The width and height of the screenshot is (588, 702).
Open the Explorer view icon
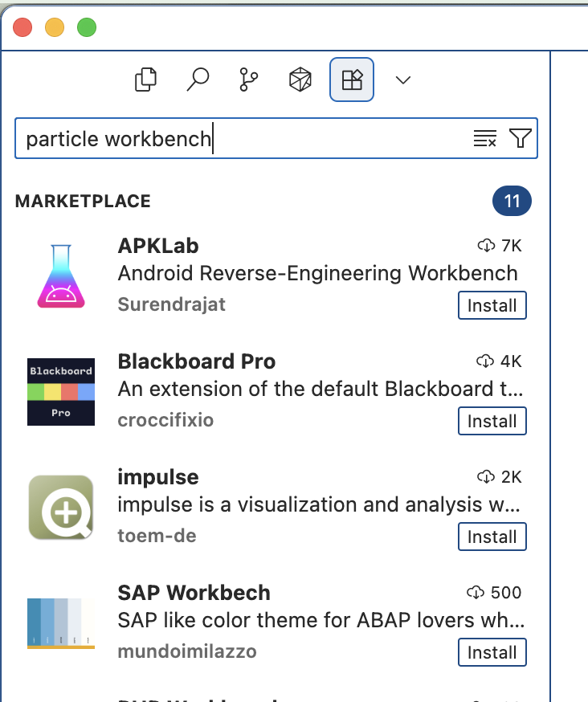pyautogui.click(x=145, y=80)
